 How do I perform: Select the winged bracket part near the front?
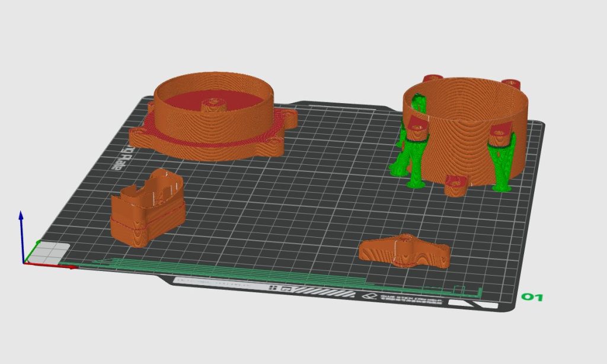click(406, 252)
